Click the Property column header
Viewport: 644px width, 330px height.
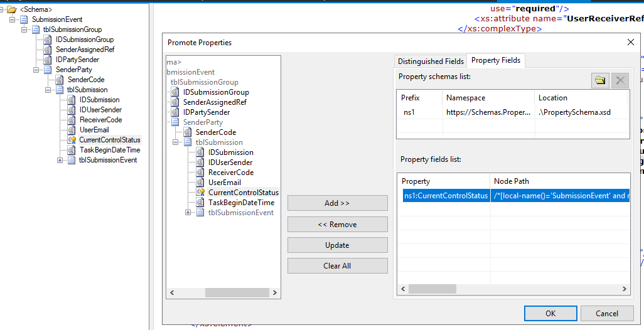[444, 181]
